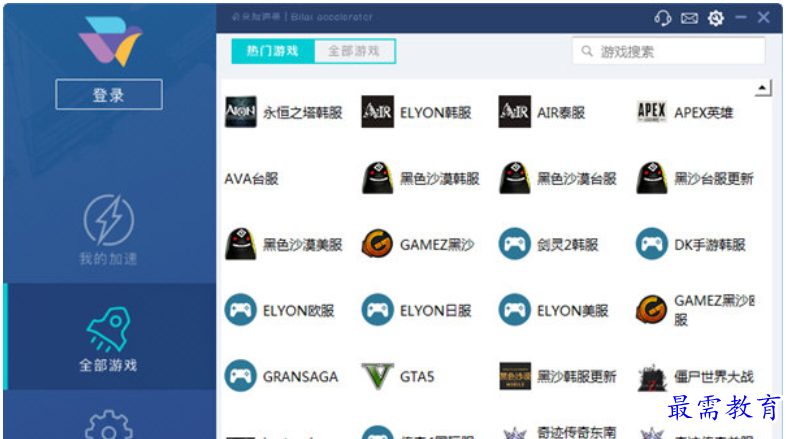789x439 pixels.
Task: Click magnifier icon in search box
Action: [587, 51]
